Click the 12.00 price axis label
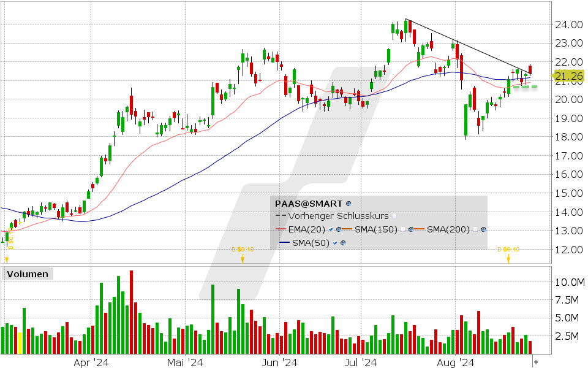Image resolution: width=588 pixels, height=368 pixels. pos(568,250)
